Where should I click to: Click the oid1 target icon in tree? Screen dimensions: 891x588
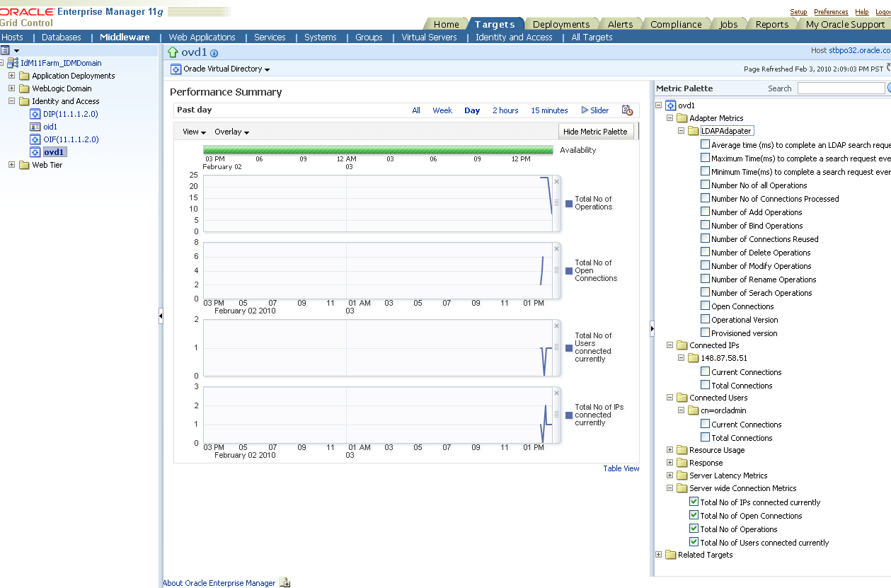pyautogui.click(x=35, y=127)
